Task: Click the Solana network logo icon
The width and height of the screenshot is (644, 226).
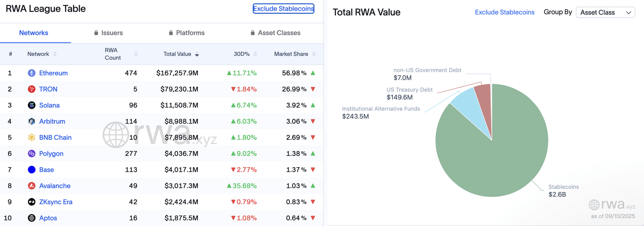Action: (31, 105)
